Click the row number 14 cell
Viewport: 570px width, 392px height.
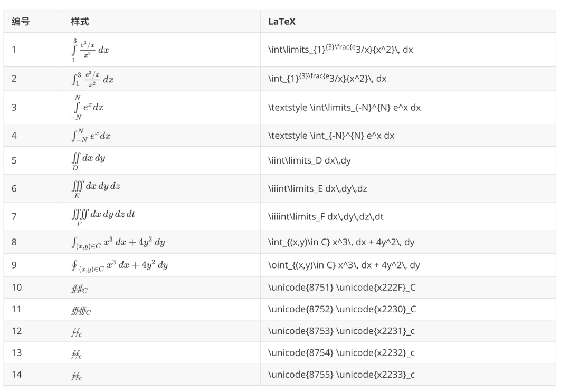coord(33,375)
